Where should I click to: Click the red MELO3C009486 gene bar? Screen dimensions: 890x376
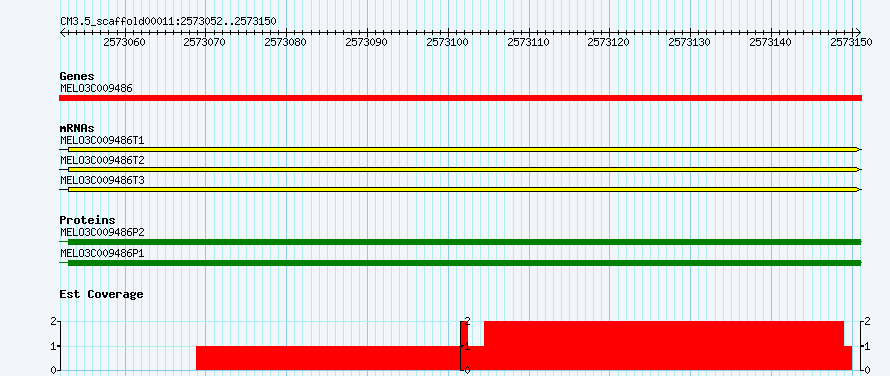pyautogui.click(x=460, y=98)
